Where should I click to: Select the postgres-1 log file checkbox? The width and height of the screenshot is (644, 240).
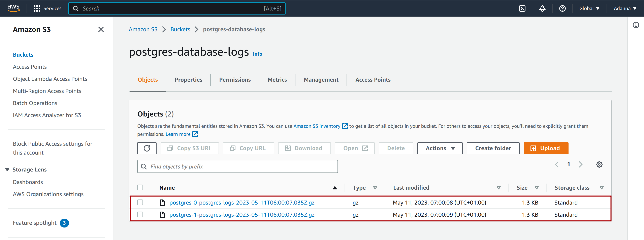click(140, 214)
